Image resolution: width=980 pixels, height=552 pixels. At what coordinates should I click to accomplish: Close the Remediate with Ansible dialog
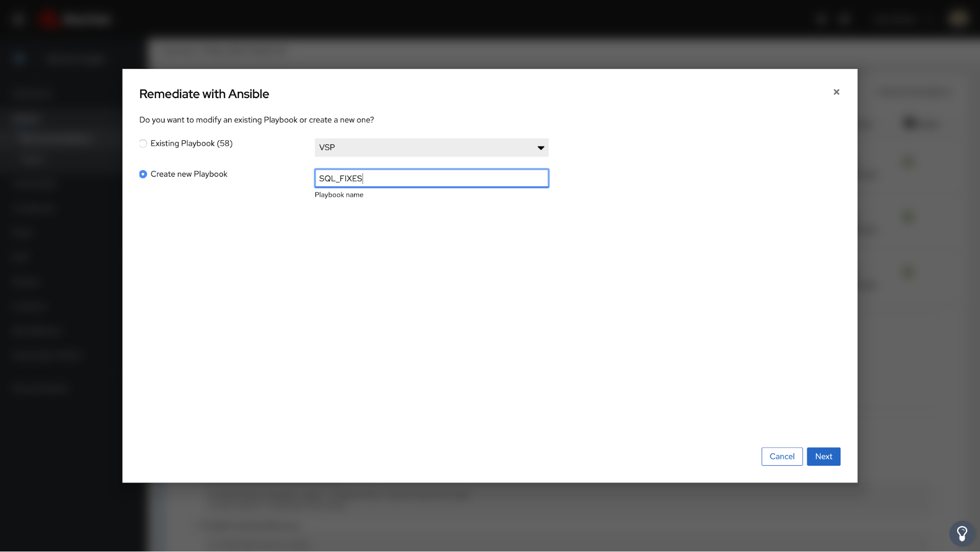pyautogui.click(x=836, y=92)
